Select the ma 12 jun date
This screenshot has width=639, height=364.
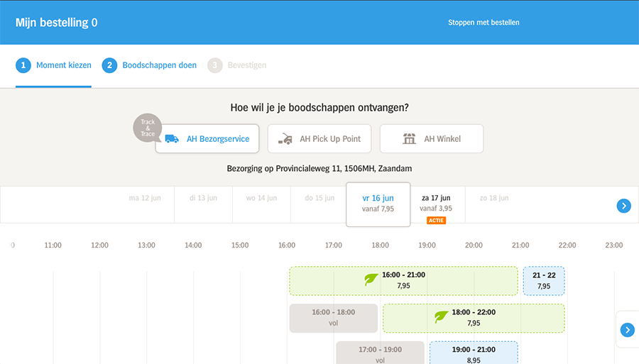[x=145, y=198]
